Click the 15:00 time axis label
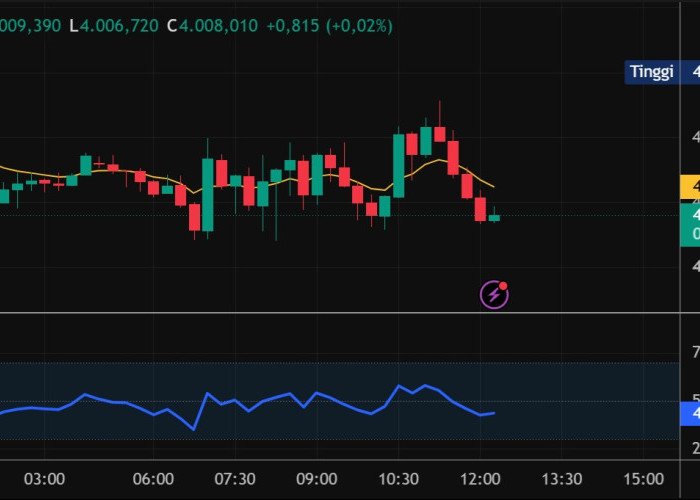This screenshot has height=500, width=700. click(x=643, y=479)
